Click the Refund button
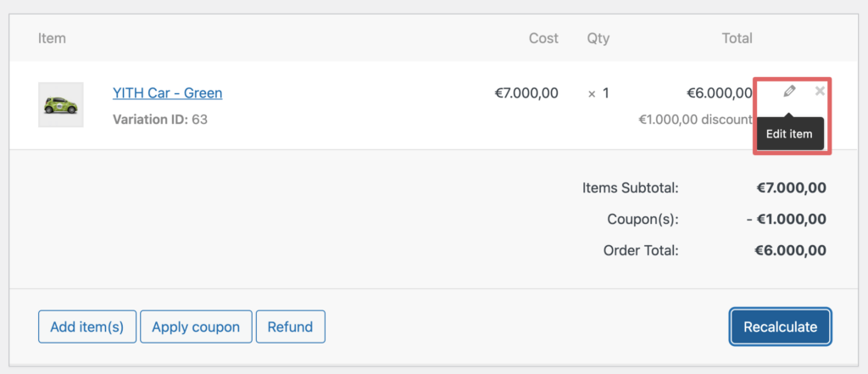The width and height of the screenshot is (868, 374). pyautogui.click(x=290, y=327)
